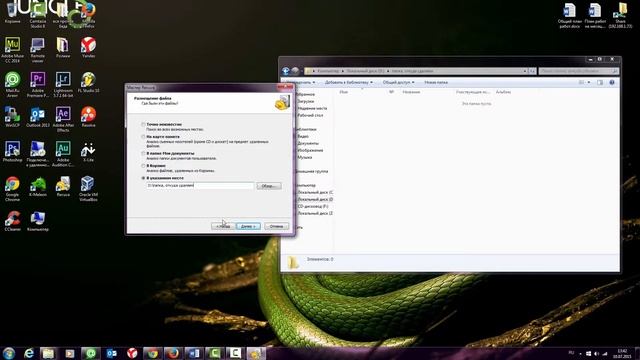Image resolution: width=640 pixels, height=360 pixels.
Task: Open X-Lite desktop shortcut
Action: click(x=88, y=151)
